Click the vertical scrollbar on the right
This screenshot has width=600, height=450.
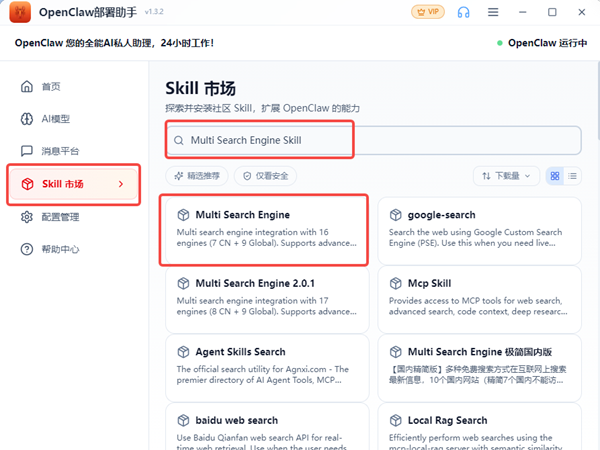point(598,99)
